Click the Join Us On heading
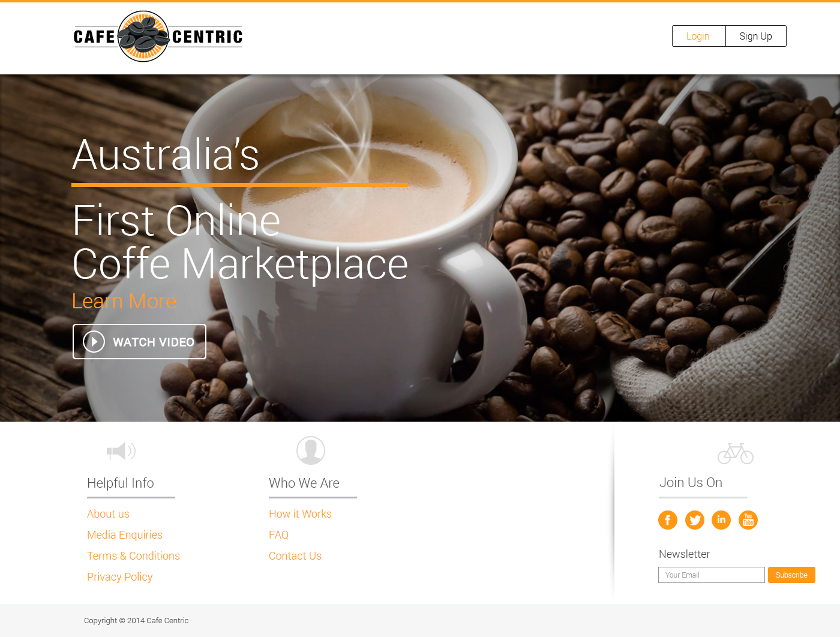Viewport: 840px width, 637px height. click(x=691, y=482)
